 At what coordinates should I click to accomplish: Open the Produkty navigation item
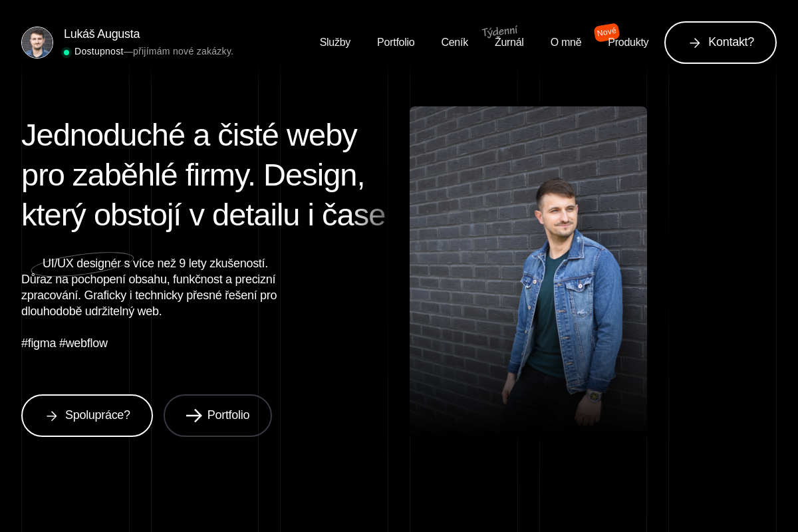click(x=628, y=42)
